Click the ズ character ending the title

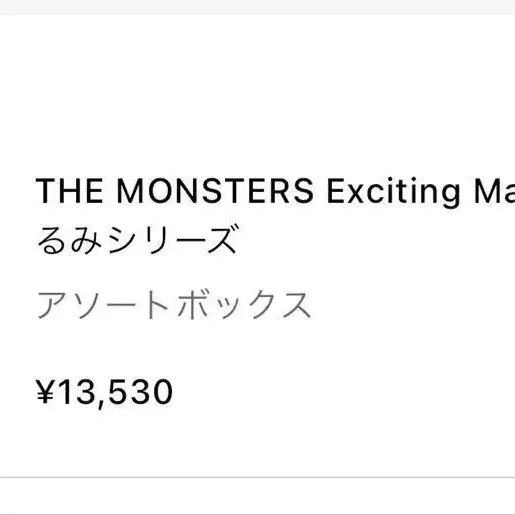[222, 239]
